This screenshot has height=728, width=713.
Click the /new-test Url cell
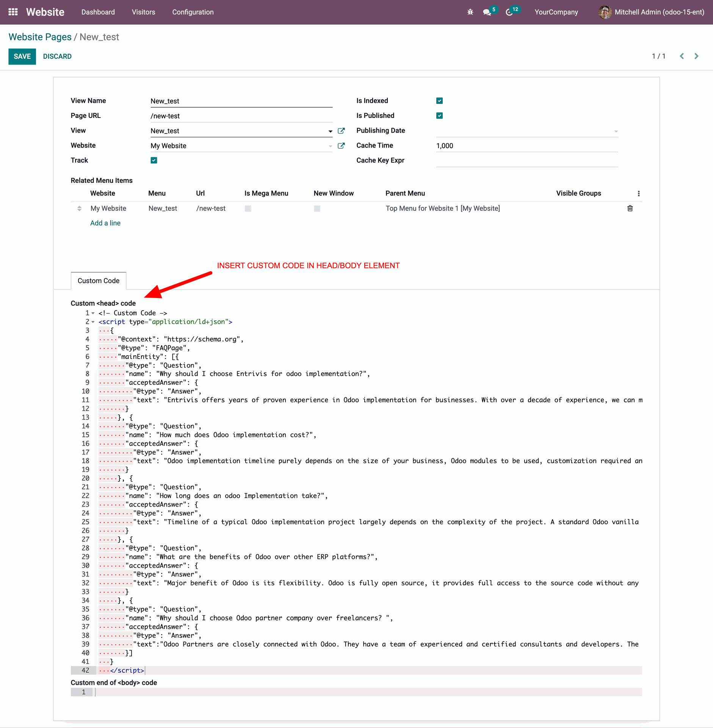tap(211, 208)
